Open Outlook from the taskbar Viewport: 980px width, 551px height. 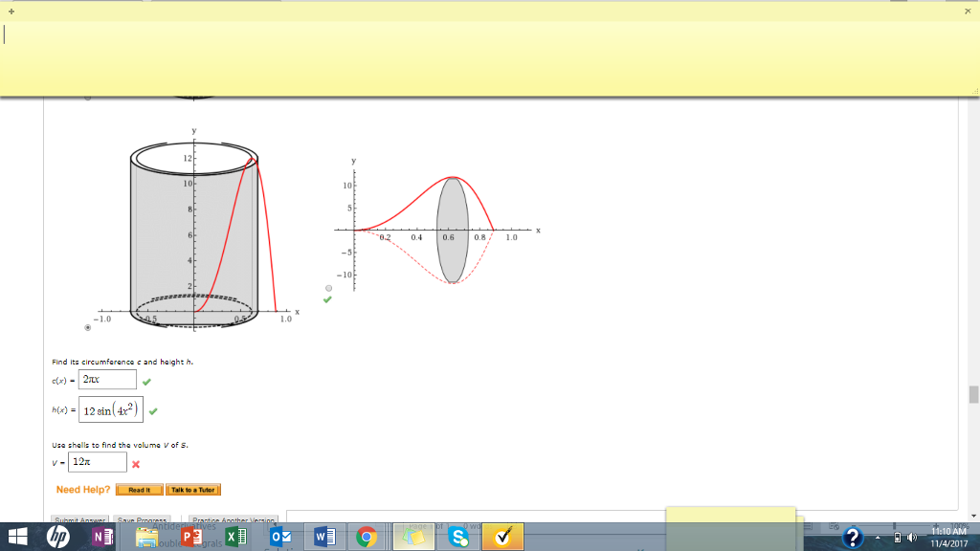280,537
